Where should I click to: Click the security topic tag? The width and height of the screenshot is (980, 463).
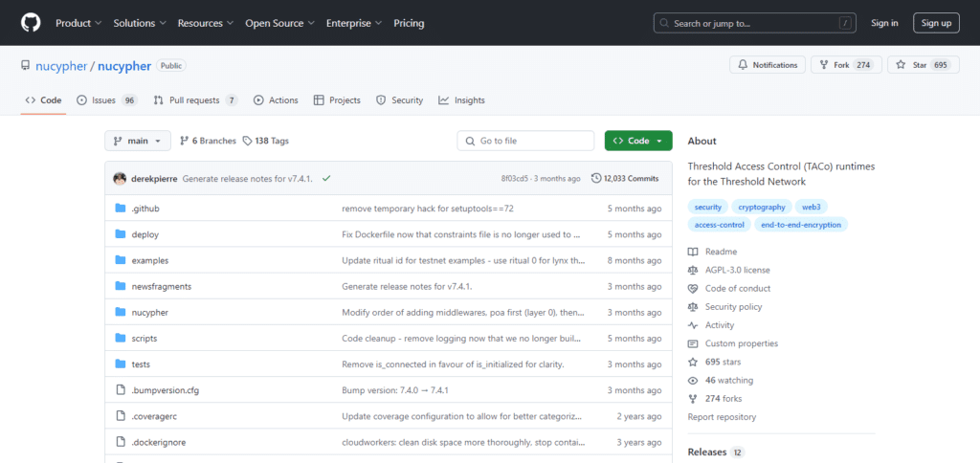[x=707, y=207]
